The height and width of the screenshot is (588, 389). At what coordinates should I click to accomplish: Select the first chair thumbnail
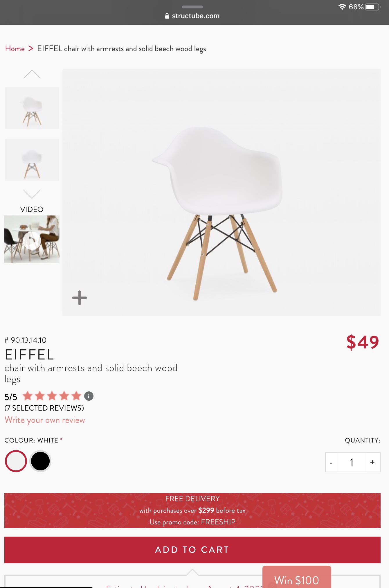32,108
